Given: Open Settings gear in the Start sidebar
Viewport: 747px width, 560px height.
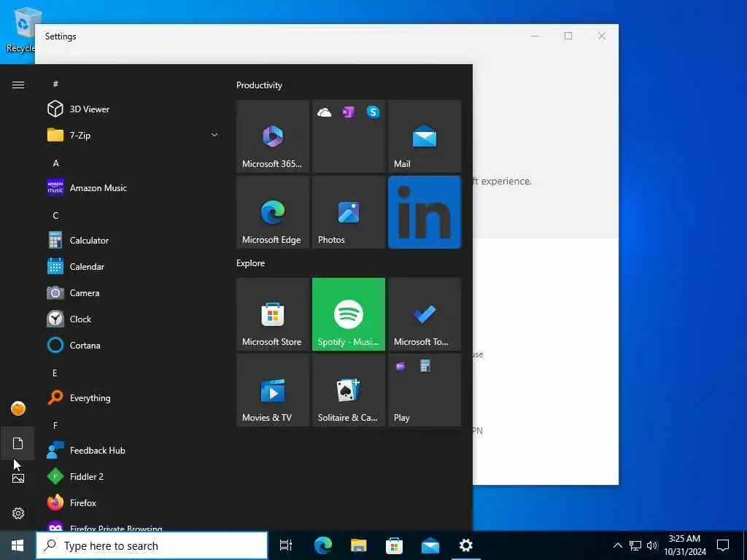Looking at the screenshot, I should point(18,513).
